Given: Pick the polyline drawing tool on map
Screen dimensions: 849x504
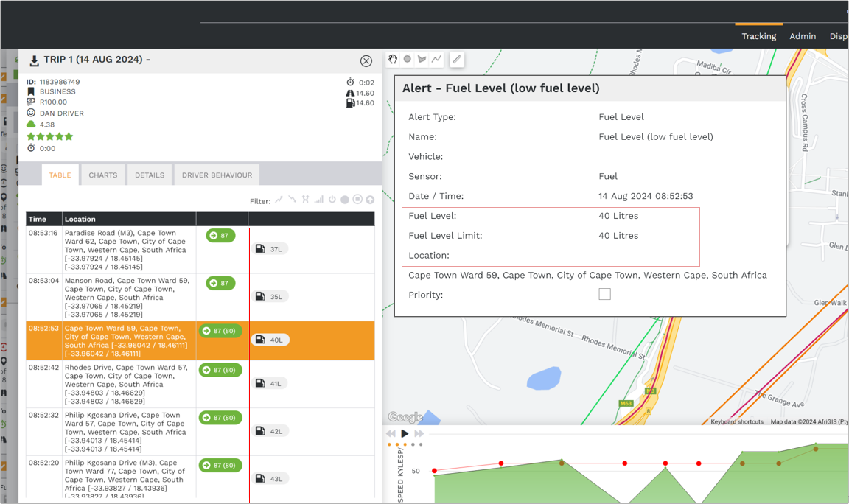Looking at the screenshot, I should [x=436, y=59].
